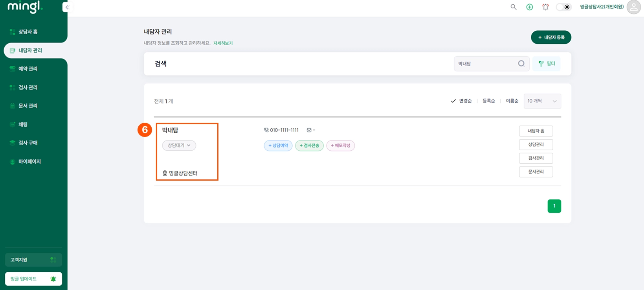Click the search magnifier icon in header

coord(513,7)
